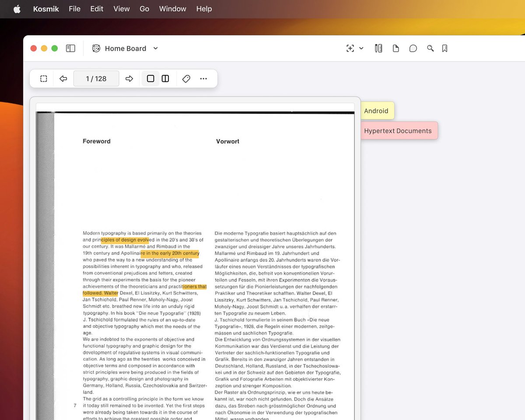Open the Kosmik app menu
This screenshot has height=420, width=525.
[46, 9]
